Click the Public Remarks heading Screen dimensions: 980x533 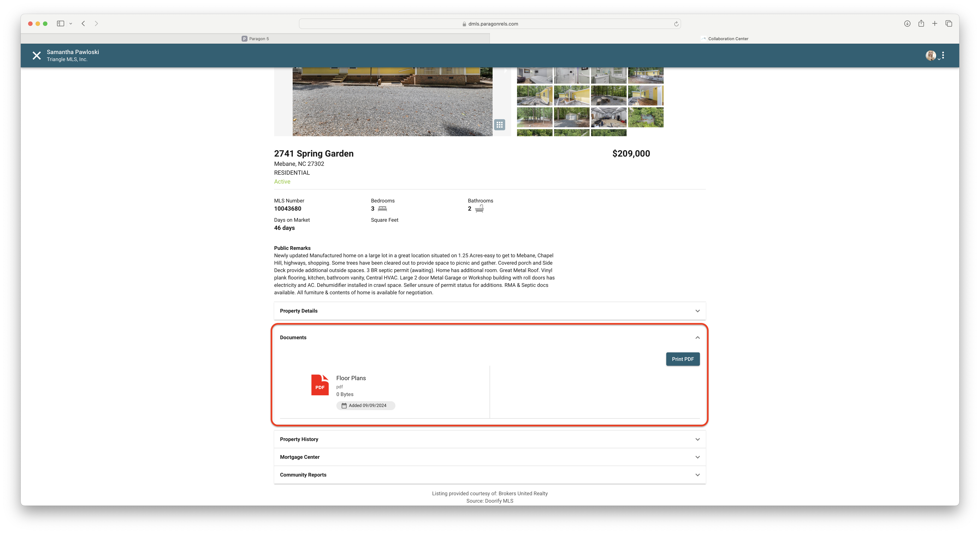[292, 248]
